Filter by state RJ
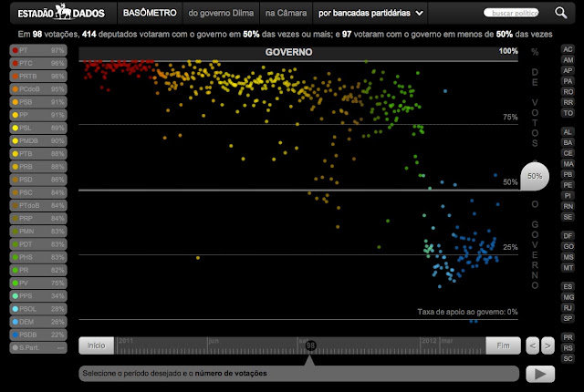 point(568,308)
